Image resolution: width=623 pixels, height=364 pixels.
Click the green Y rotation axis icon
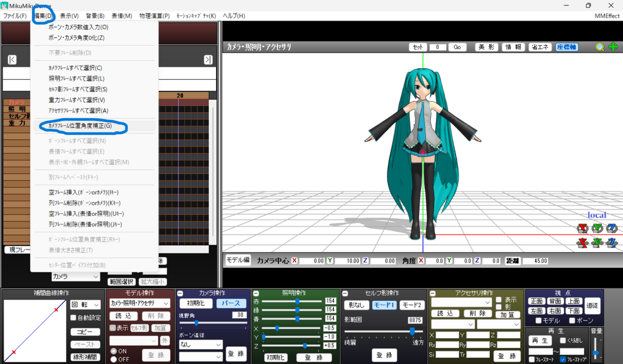point(598,228)
